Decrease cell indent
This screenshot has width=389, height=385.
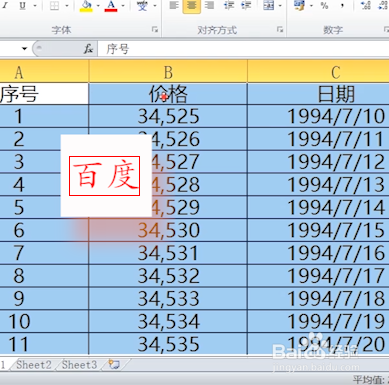click(x=229, y=5)
